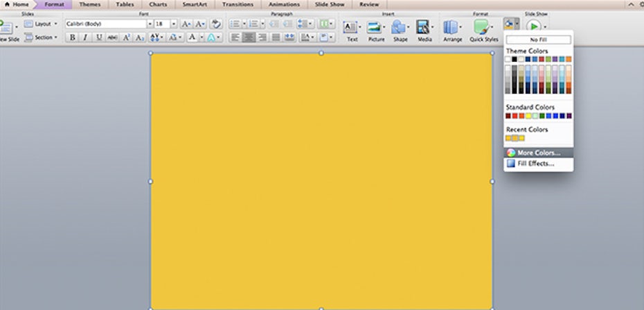Screen dimensions: 644x310
Task: Click the Bold formatting button
Action: pyautogui.click(x=72, y=37)
